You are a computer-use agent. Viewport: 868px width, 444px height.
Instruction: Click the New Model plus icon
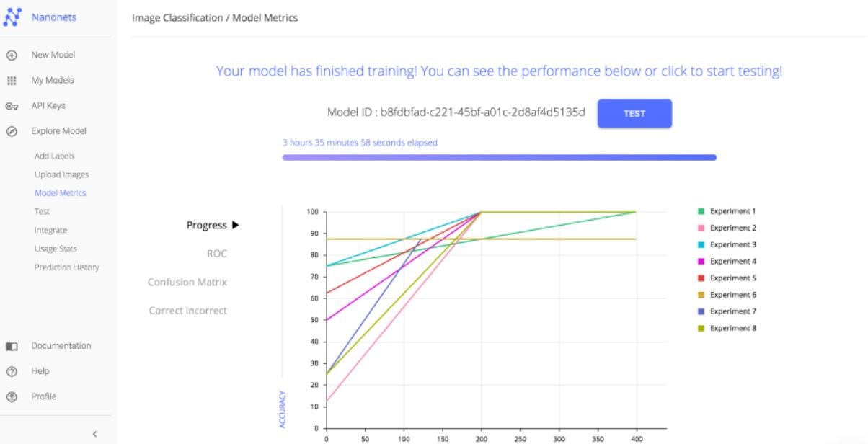coord(12,55)
